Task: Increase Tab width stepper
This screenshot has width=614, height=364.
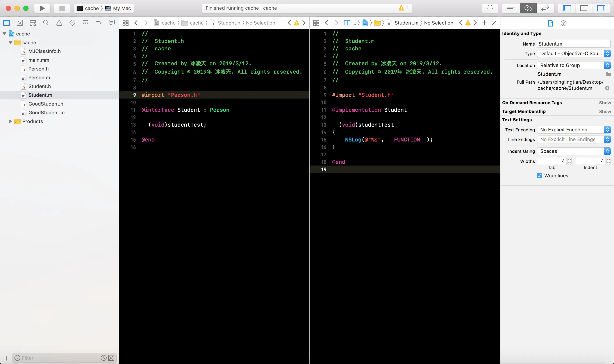Action: coord(569,159)
